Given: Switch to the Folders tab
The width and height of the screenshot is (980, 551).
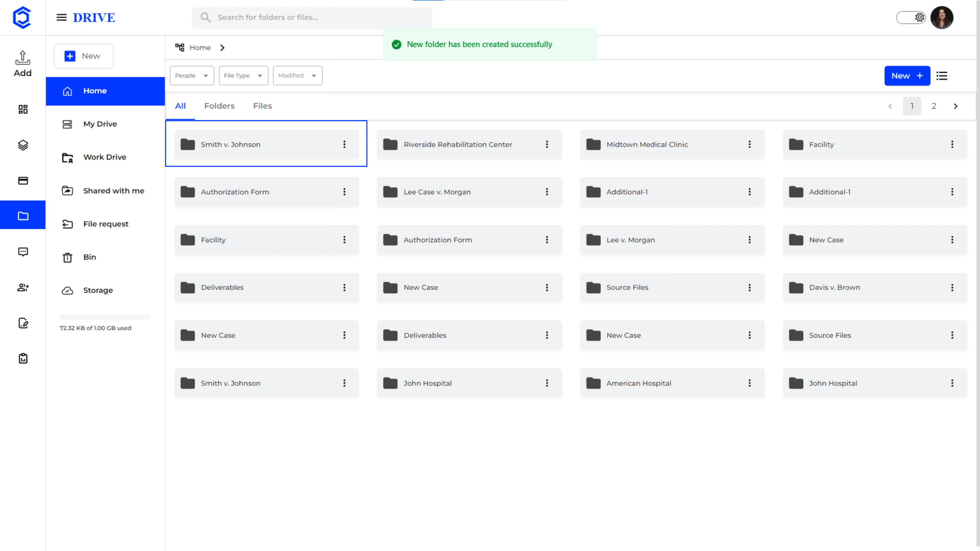Looking at the screenshot, I should (x=219, y=106).
